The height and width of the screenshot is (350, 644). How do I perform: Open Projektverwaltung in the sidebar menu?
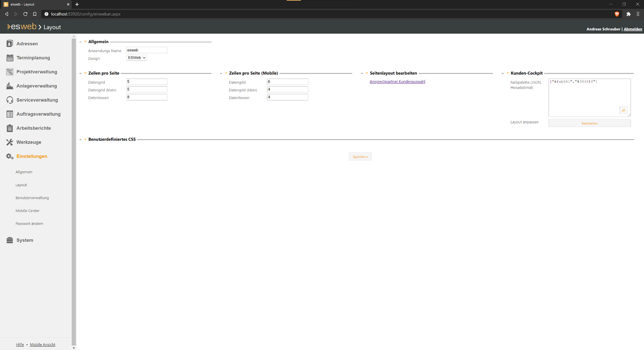pos(37,72)
